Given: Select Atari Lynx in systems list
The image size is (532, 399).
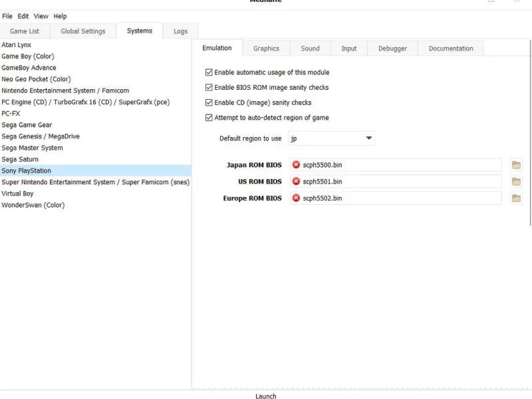Looking at the screenshot, I should [96, 45].
